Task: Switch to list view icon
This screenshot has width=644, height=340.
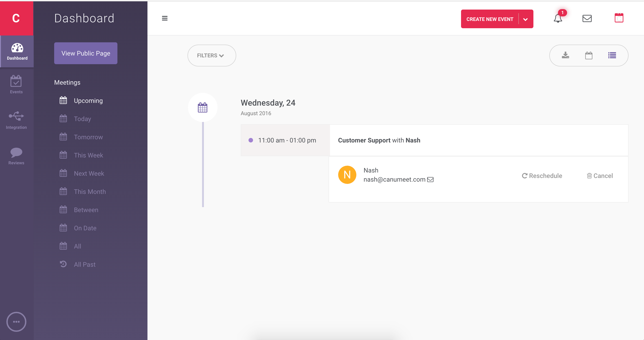Action: pyautogui.click(x=612, y=55)
